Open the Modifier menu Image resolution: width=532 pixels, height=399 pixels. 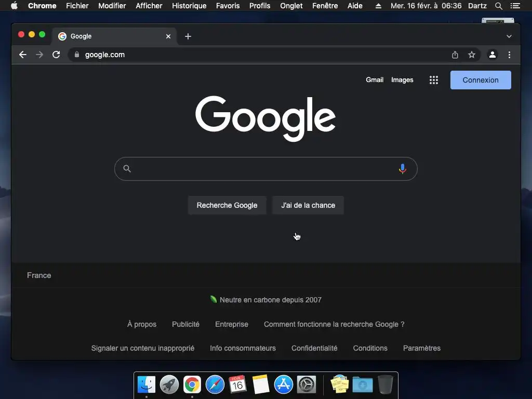112,6
